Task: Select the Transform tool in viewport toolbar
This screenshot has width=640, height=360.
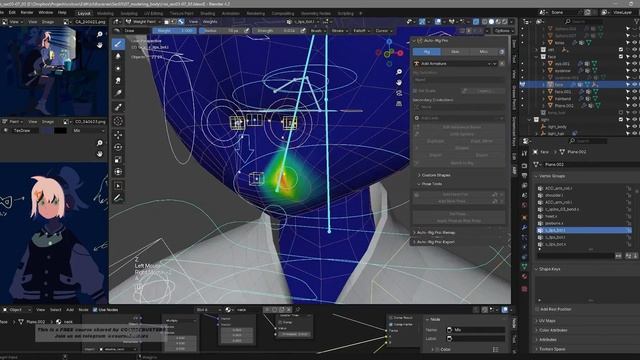Action: coord(118,172)
